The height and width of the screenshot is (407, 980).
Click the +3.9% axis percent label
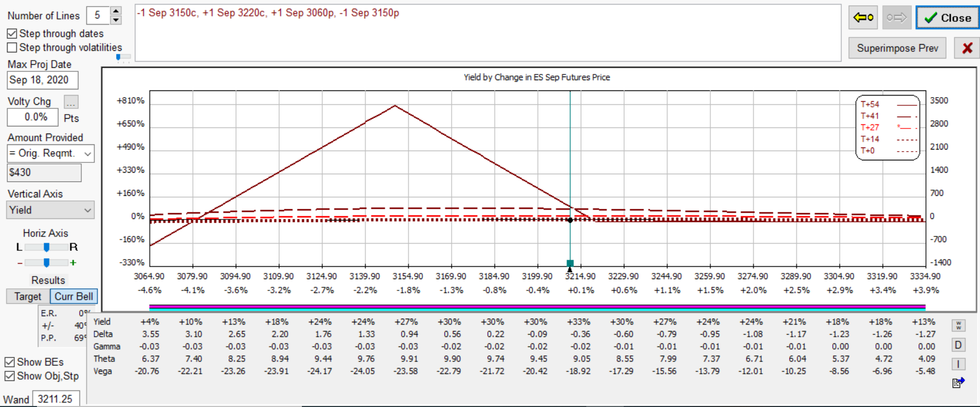tap(926, 290)
